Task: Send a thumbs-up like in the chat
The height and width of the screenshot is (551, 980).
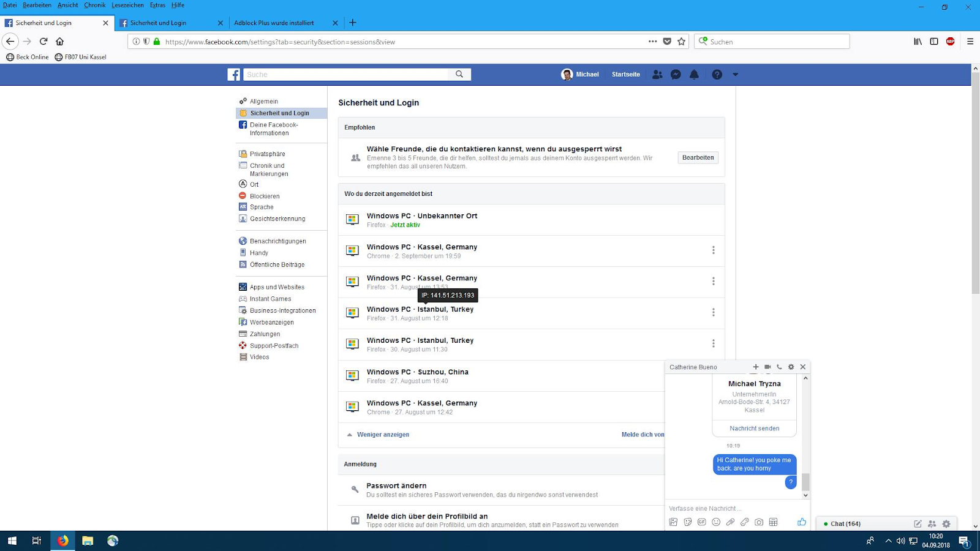Action: tap(802, 522)
